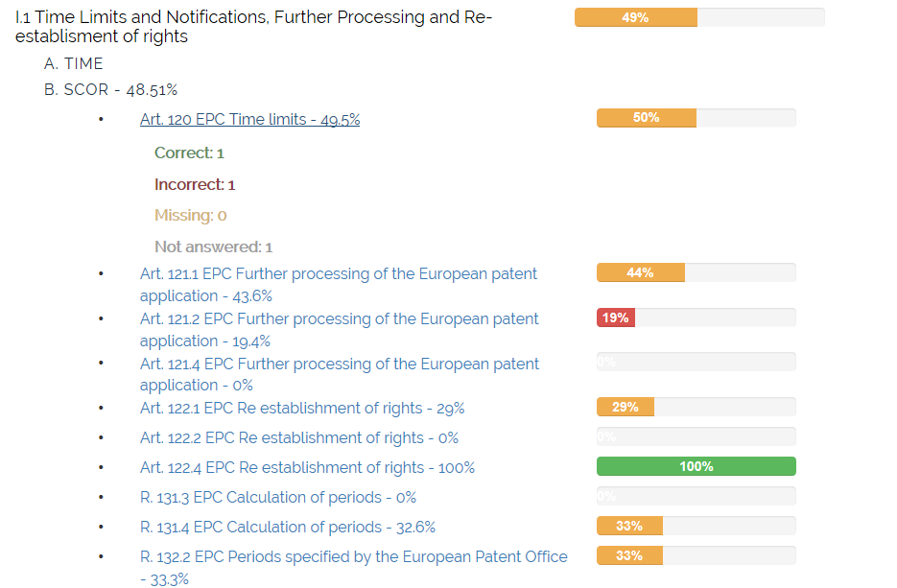The image size is (897, 588).
Task: Open Art. 120 EPC Time limits link
Action: tap(249, 120)
